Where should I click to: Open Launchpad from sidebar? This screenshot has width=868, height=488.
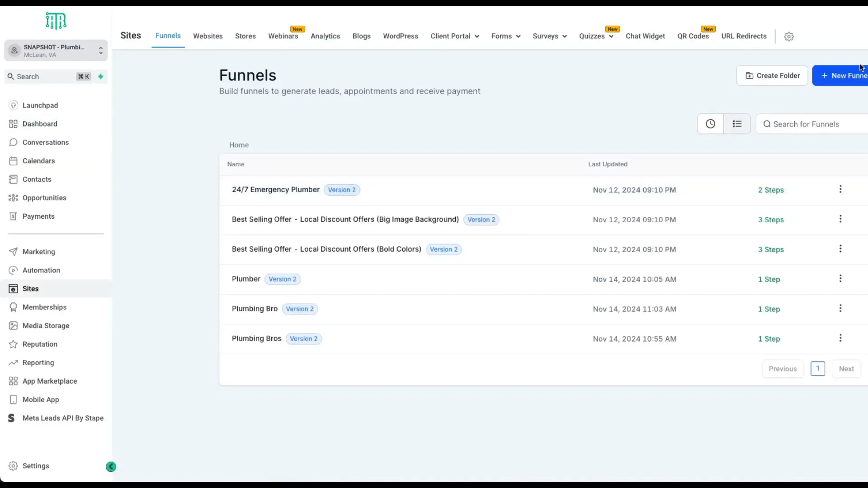click(40, 105)
